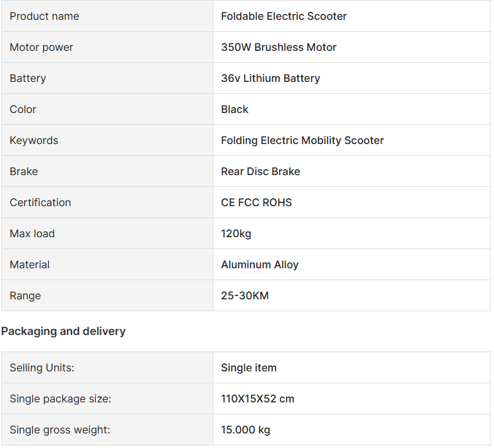494x448 pixels.
Task: Click the '120kg' max load value
Action: coord(236,233)
